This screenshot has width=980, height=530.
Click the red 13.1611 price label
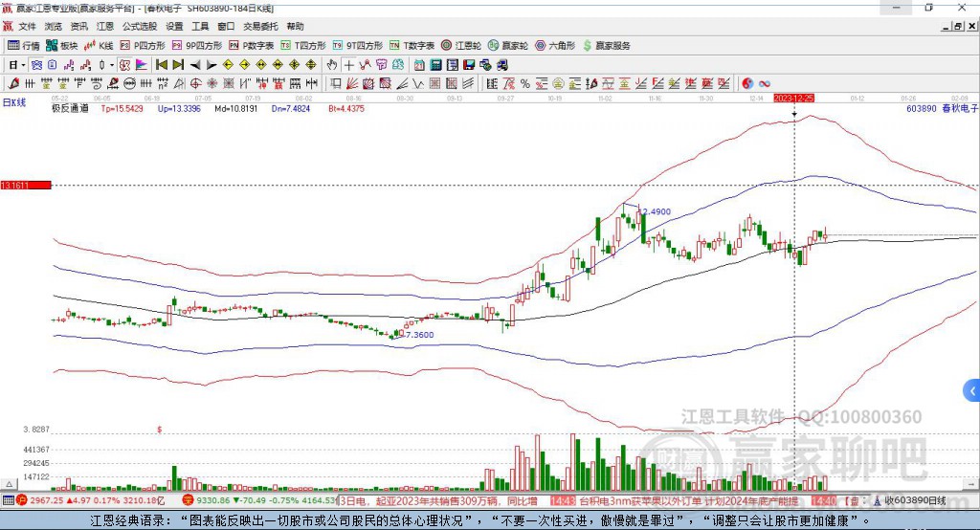pos(26,185)
